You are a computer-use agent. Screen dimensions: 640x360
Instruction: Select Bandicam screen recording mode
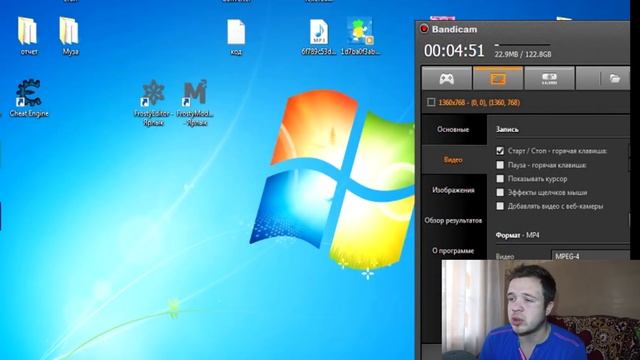(x=498, y=78)
